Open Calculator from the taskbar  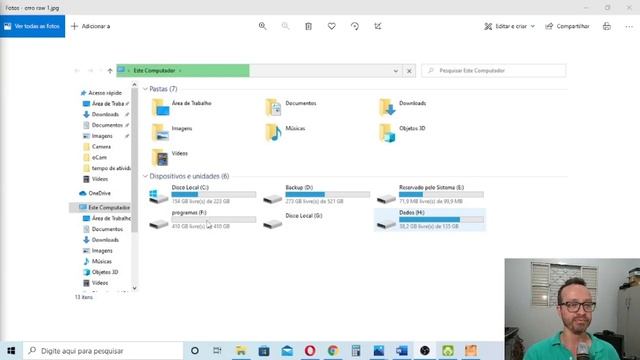[x=356, y=351]
